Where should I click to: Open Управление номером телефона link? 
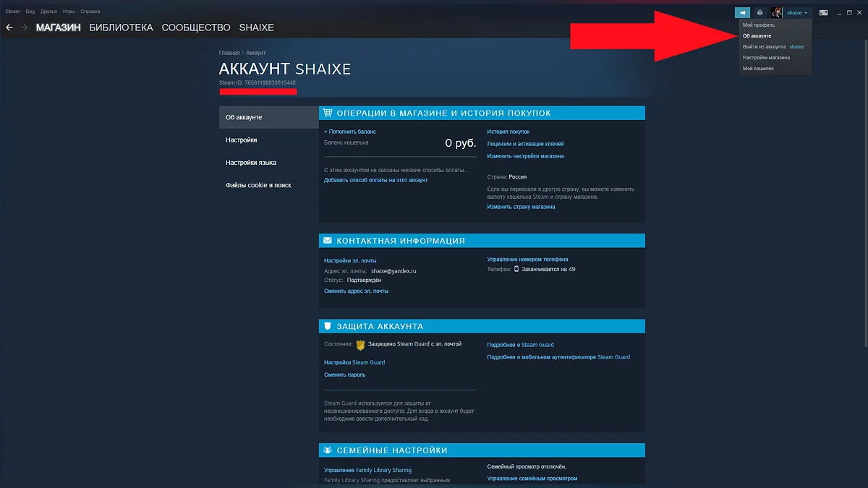528,259
